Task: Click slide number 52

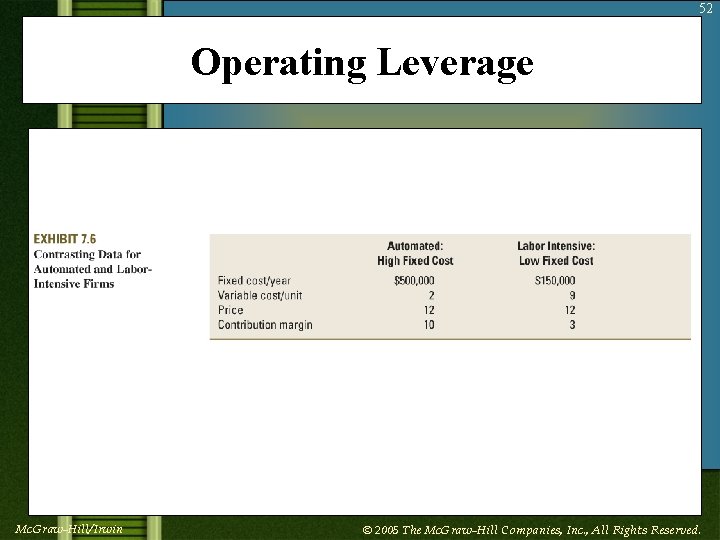Action: pos(706,8)
